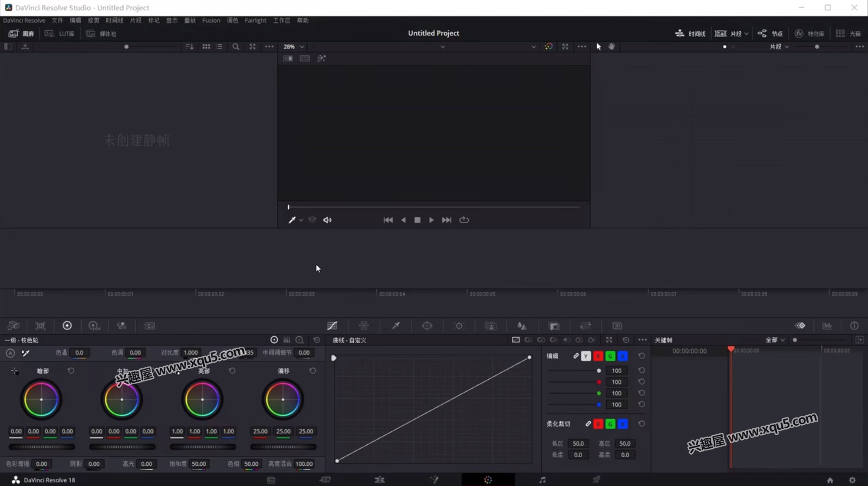Open the RGB Mixer palette
Screen dimensions: 868x486
[122, 325]
